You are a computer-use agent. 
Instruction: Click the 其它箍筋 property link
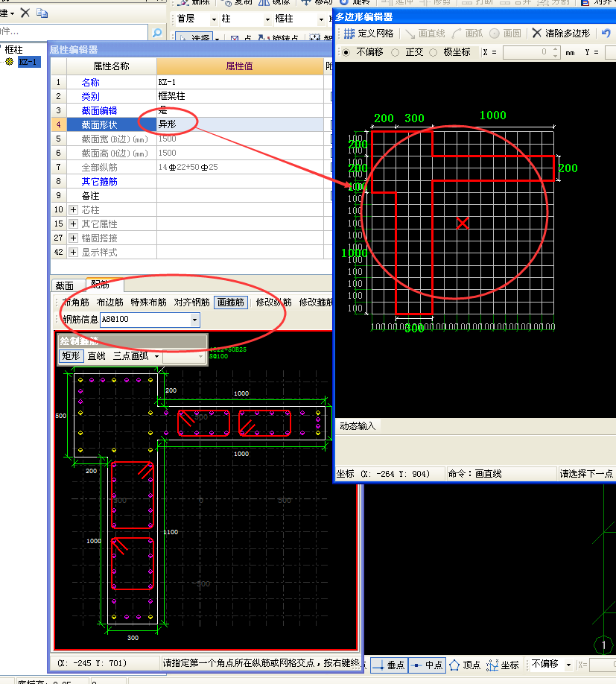(99, 182)
